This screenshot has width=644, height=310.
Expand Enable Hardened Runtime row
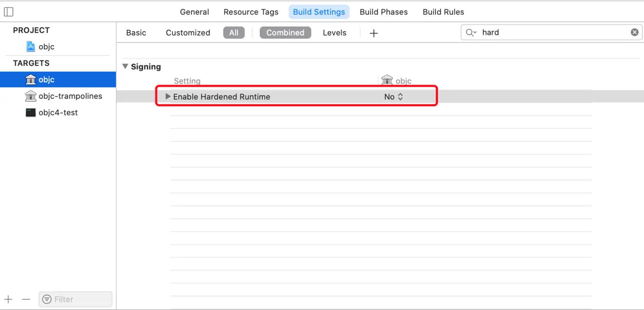pyautogui.click(x=168, y=97)
